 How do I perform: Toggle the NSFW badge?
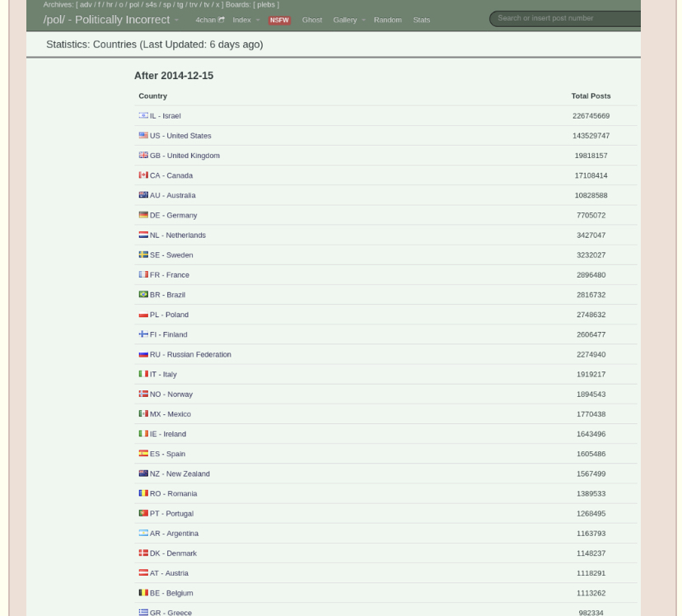pos(279,20)
